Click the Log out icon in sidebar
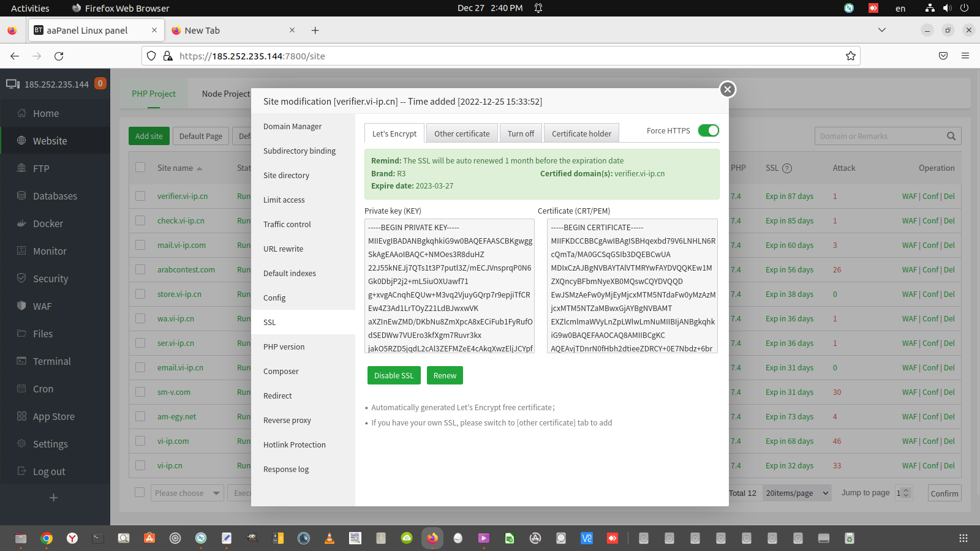Image resolution: width=980 pixels, height=551 pixels. pos(21,471)
